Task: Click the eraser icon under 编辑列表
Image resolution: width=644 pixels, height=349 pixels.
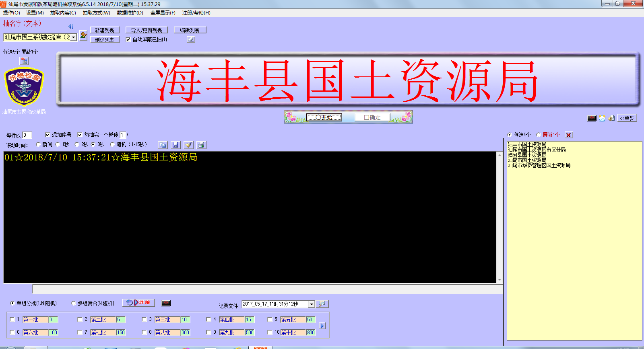Action: click(191, 39)
